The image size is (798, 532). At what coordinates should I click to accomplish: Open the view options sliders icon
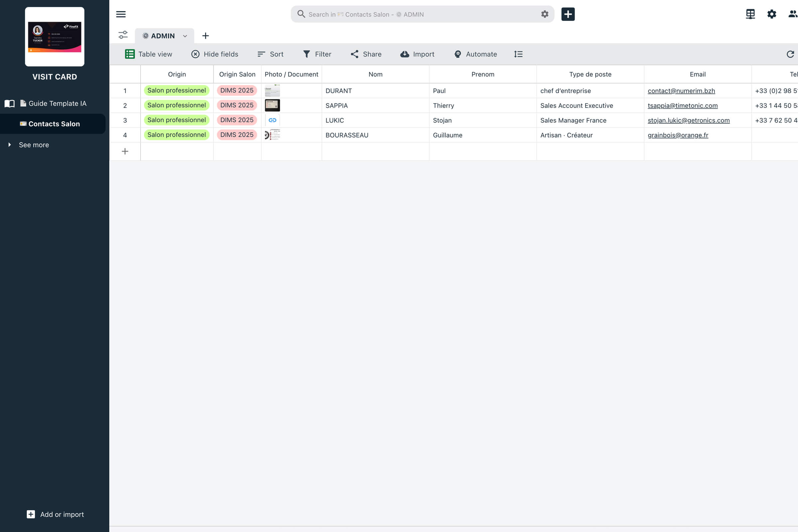(x=123, y=35)
